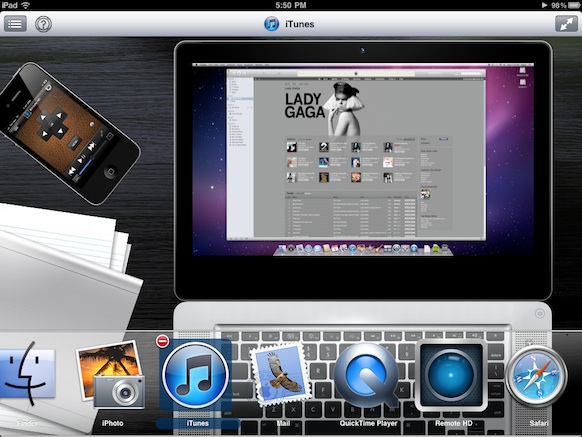
Task: Tap the iTunes icon in the title bar
Action: click(x=272, y=24)
